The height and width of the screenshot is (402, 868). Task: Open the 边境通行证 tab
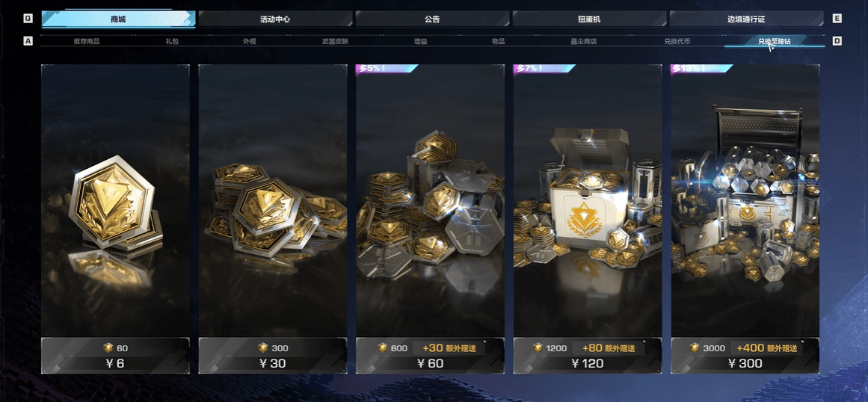(x=746, y=19)
